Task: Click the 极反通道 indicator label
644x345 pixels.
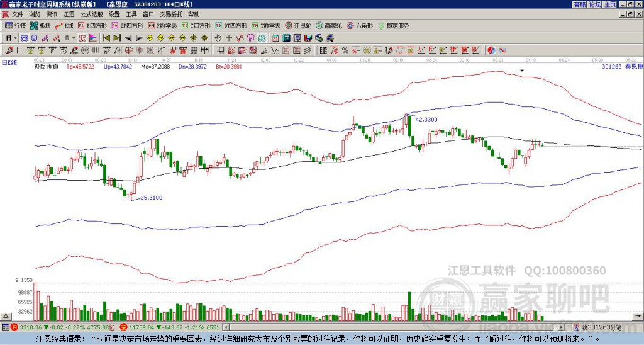Action: tap(46, 66)
